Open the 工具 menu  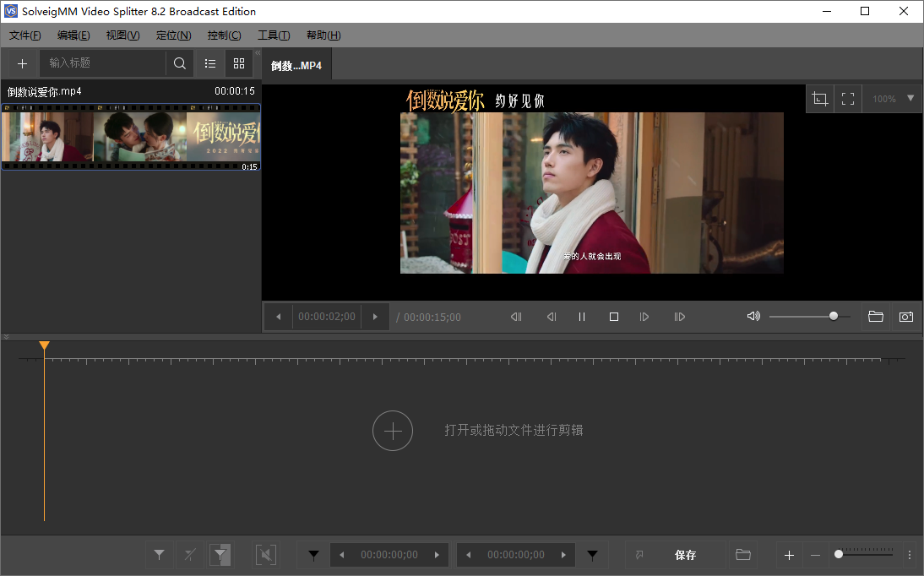click(273, 35)
